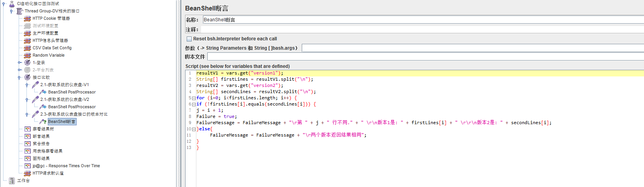
Task: Select the 2.1-获取系统的仪表盘-V1 sampler pipette icon
Action: pyautogui.click(x=35, y=85)
